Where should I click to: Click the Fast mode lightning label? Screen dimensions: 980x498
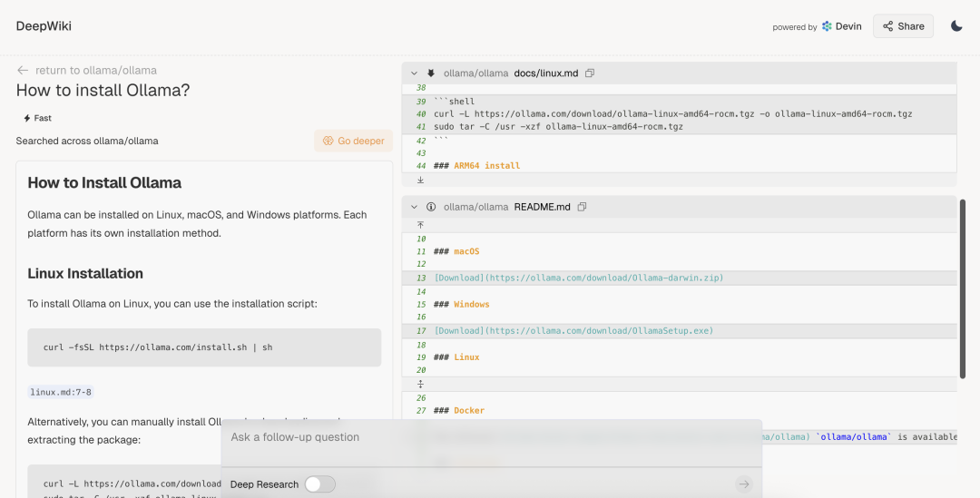(x=37, y=118)
